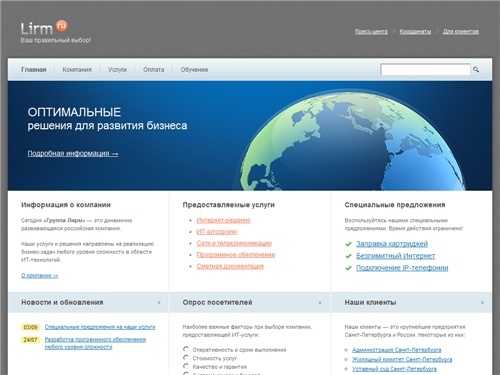Open the О компании link
Image resolution: width=500 pixels, height=375 pixels.
coord(39,275)
